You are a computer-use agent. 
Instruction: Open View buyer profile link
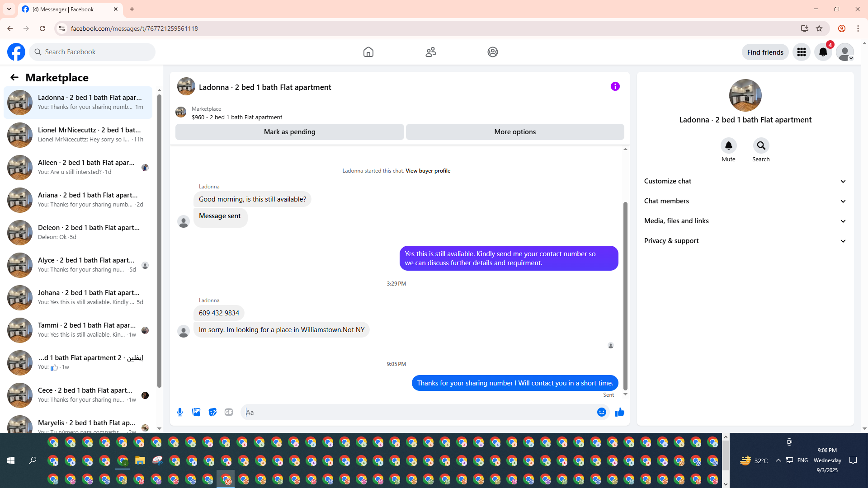pos(428,171)
